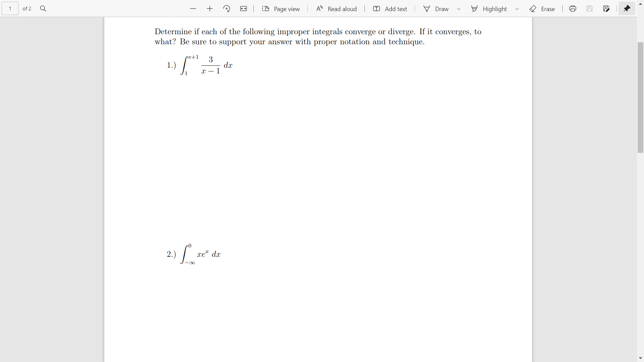This screenshot has height=362, width=644.
Task: Rotate the PDF page
Action: click(227, 8)
